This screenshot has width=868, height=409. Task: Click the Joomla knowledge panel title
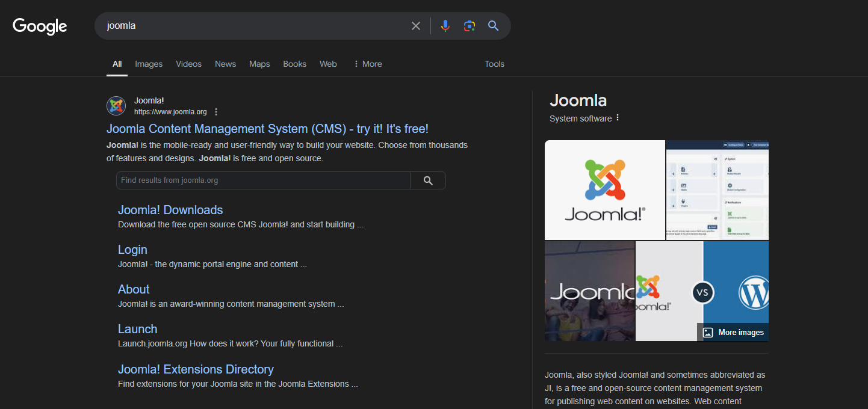[x=578, y=100]
